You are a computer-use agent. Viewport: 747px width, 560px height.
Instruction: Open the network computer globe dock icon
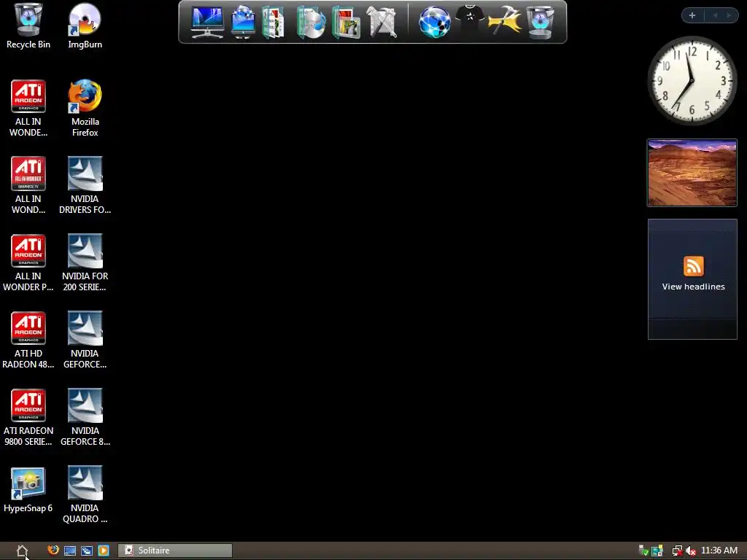[x=243, y=22]
